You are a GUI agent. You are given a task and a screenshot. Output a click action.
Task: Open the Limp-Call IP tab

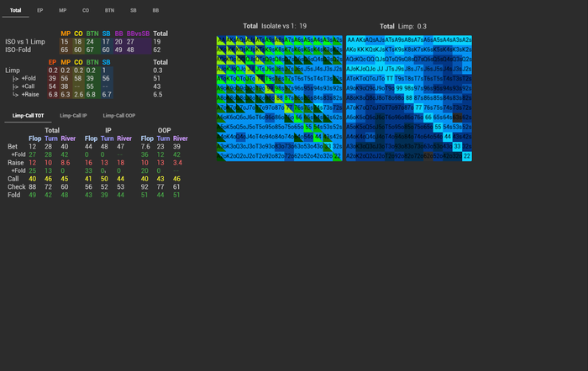click(x=74, y=116)
